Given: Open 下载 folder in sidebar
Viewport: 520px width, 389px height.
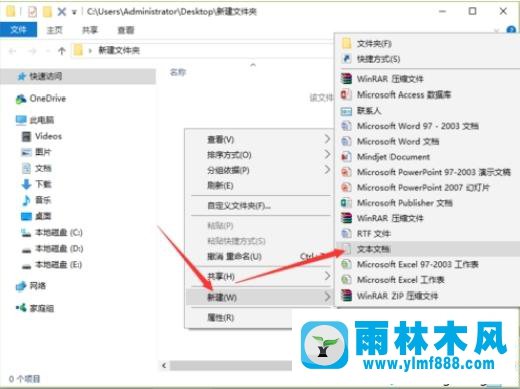Looking at the screenshot, I should (x=36, y=184).
